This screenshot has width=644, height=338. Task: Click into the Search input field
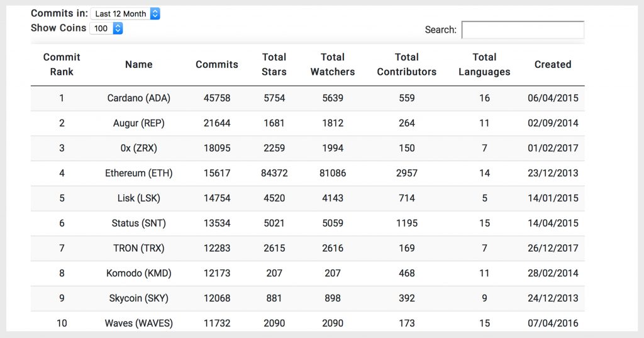click(x=523, y=30)
